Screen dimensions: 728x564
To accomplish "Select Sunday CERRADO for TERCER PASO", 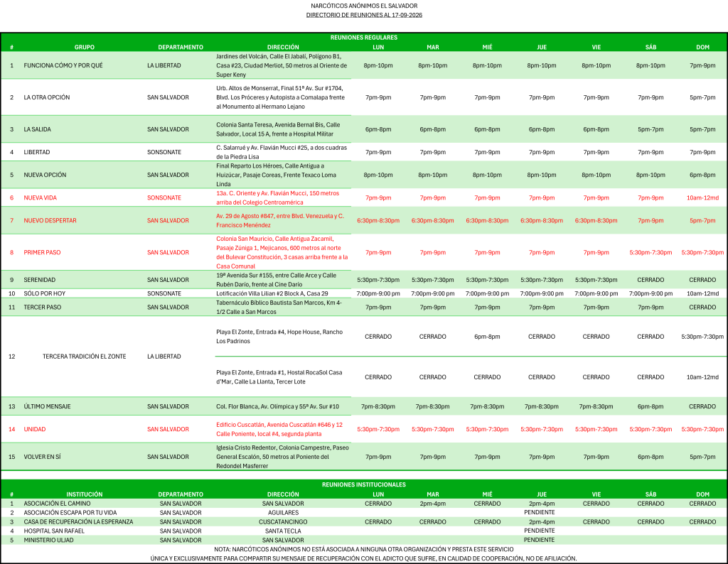I will click(702, 307).
